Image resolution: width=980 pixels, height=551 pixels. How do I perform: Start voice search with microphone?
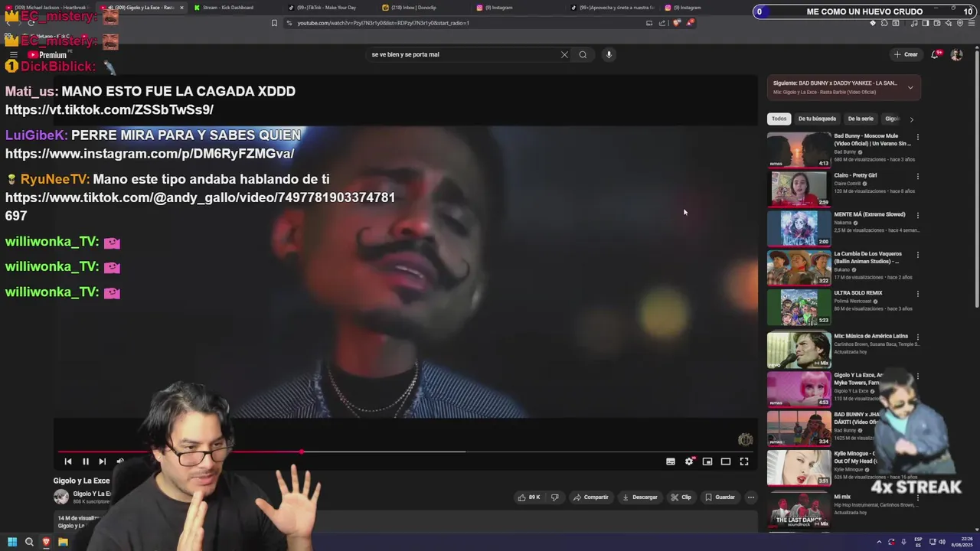pos(609,54)
